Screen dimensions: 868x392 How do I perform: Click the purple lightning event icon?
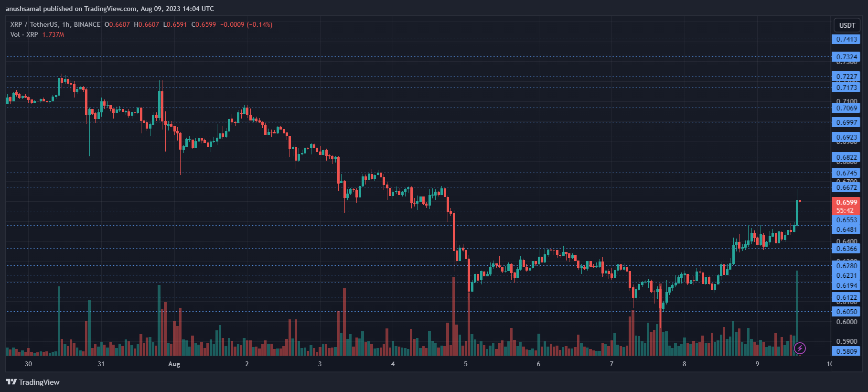click(x=800, y=348)
